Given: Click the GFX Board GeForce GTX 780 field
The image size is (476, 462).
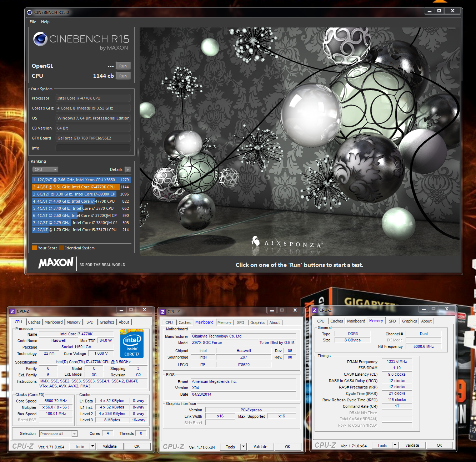Looking at the screenshot, I should [x=93, y=138].
